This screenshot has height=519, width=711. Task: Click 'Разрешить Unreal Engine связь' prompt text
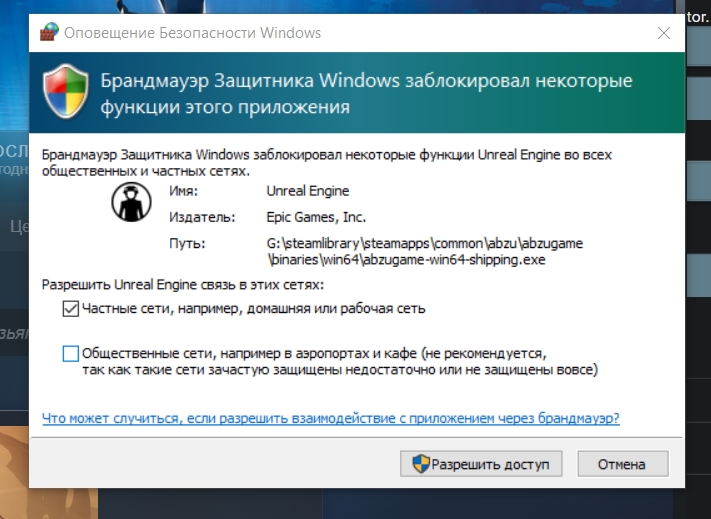pyautogui.click(x=183, y=285)
